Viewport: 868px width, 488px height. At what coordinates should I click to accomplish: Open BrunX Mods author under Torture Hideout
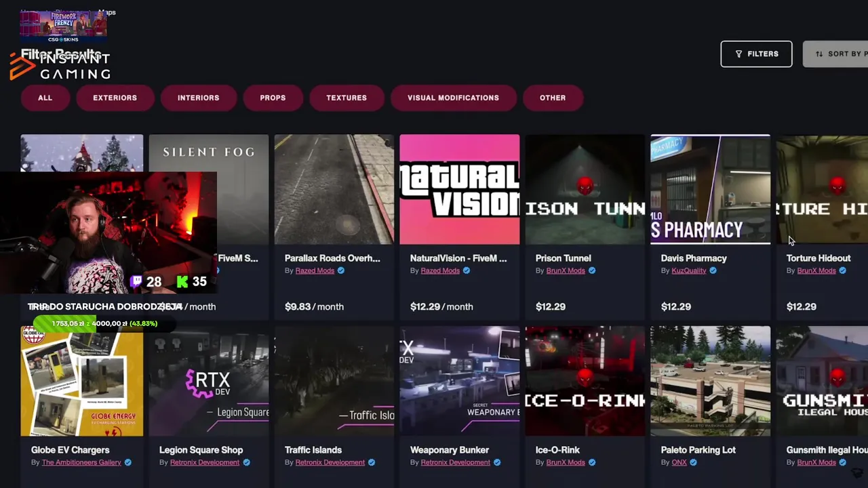[816, 270]
